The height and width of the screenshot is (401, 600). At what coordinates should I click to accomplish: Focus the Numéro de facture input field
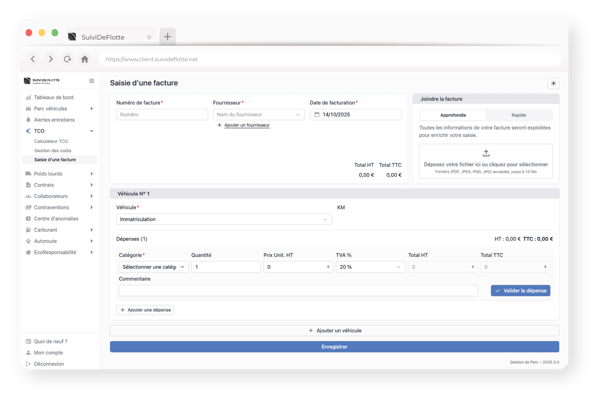(x=162, y=114)
